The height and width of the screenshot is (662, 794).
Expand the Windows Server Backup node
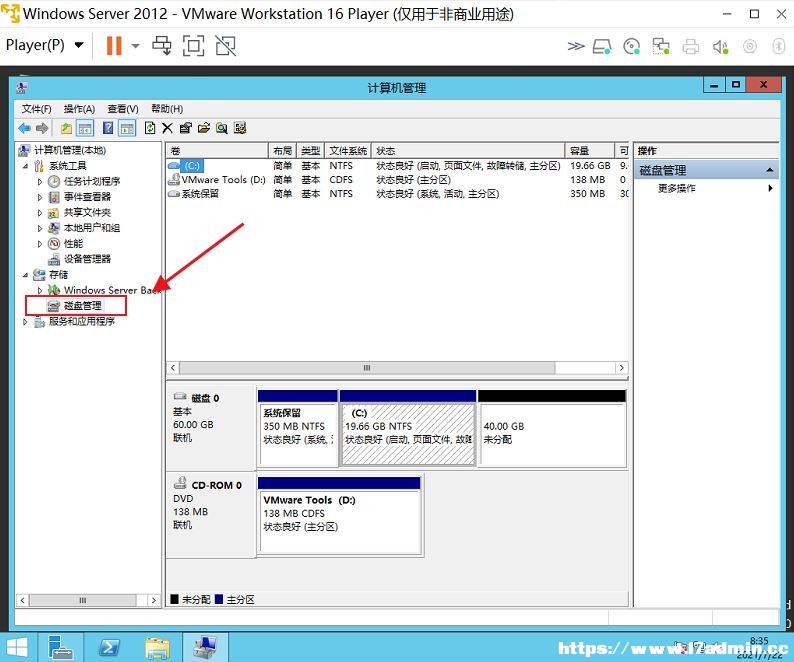[40, 290]
